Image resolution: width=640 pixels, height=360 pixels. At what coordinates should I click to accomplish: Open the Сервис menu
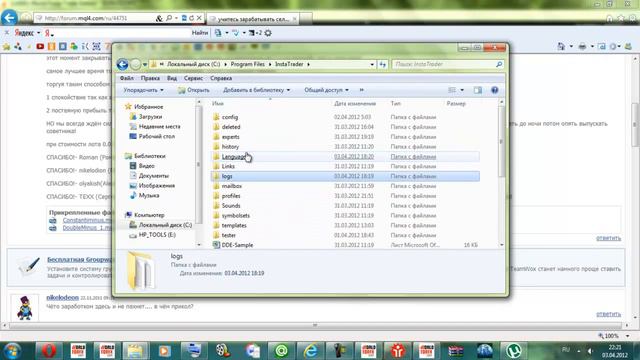tap(193, 78)
